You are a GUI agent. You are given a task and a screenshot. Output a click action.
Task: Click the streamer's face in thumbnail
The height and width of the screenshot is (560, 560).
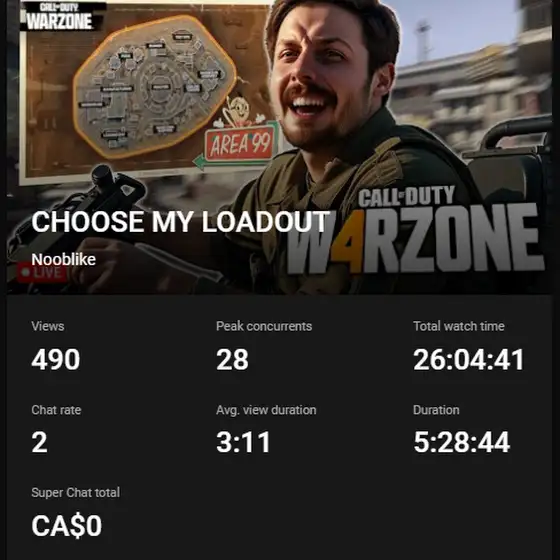pos(323,77)
